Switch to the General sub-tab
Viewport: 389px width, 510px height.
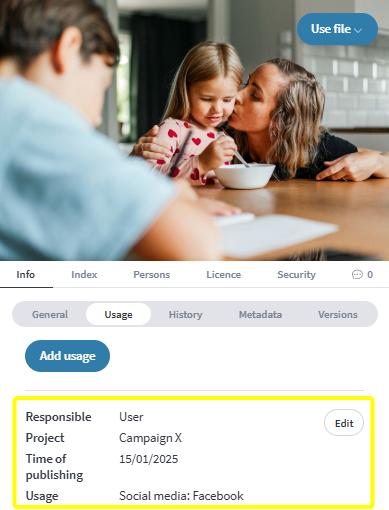click(x=50, y=314)
